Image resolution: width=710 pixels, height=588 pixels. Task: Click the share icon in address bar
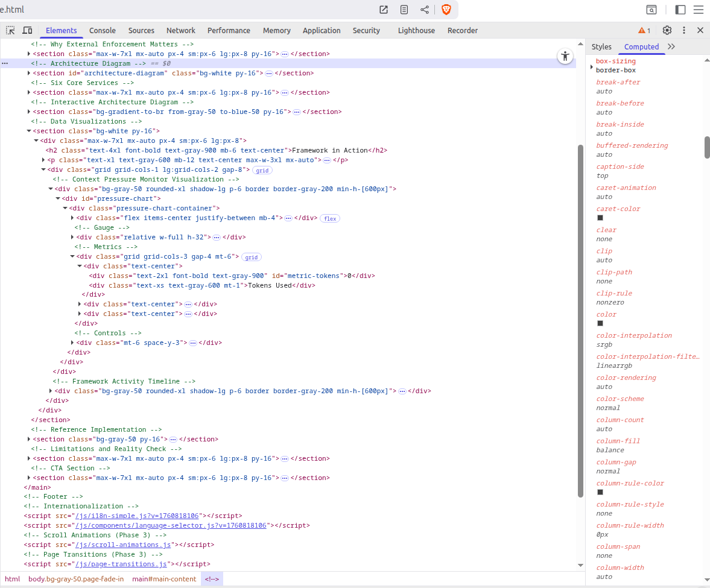click(425, 10)
